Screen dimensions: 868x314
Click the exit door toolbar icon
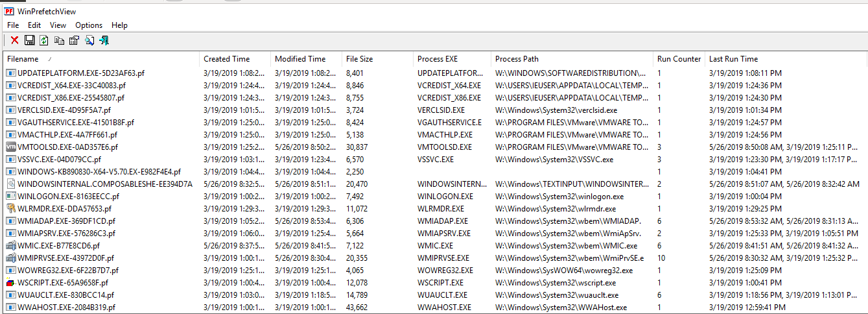point(104,41)
